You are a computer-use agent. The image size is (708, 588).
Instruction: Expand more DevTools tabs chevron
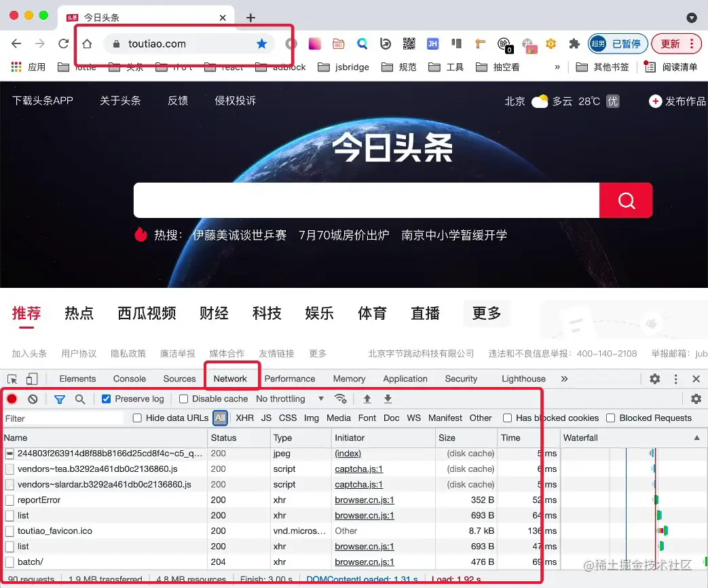click(x=564, y=379)
